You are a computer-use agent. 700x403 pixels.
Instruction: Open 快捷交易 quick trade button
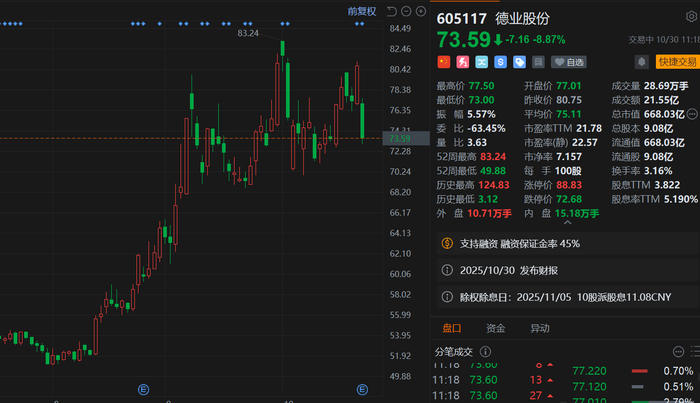pyautogui.click(x=678, y=62)
